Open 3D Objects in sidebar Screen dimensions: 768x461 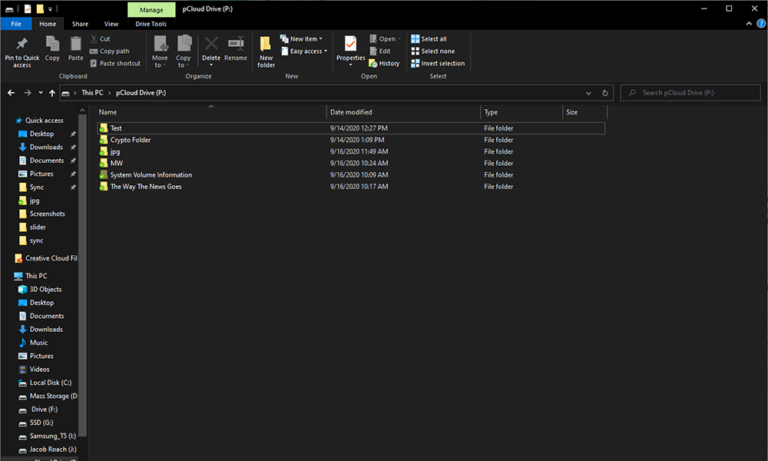point(40,290)
